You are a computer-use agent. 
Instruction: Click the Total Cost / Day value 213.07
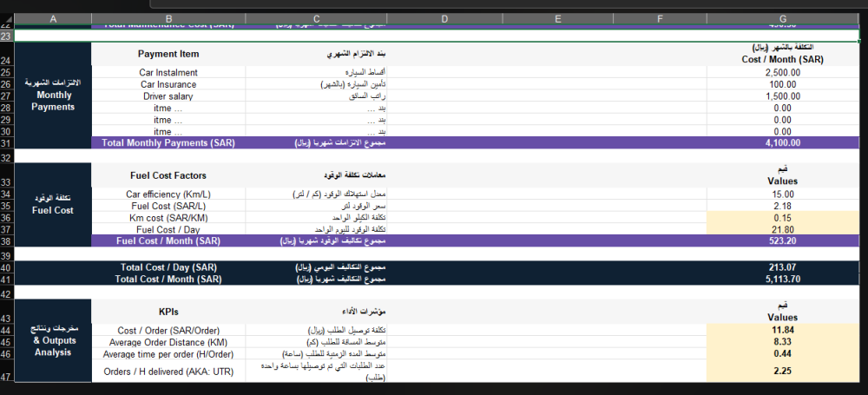pos(782,267)
